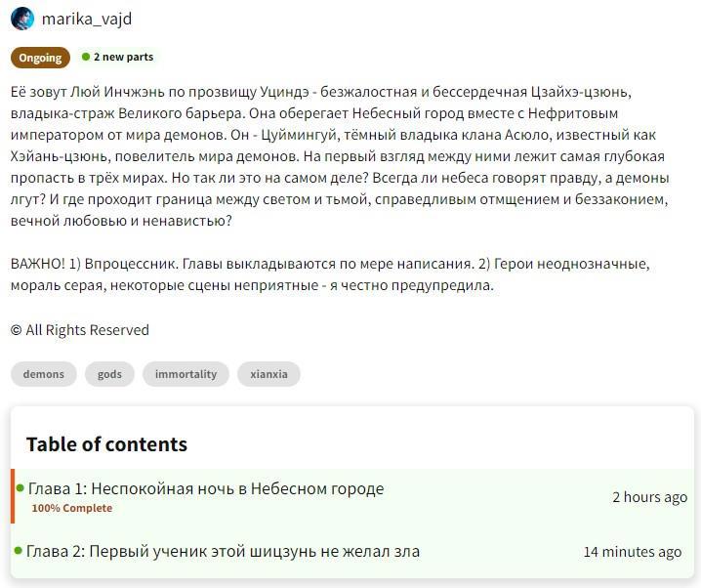Click the Table of contents heading
Viewport: 701px width, 588px height.
pos(106,444)
